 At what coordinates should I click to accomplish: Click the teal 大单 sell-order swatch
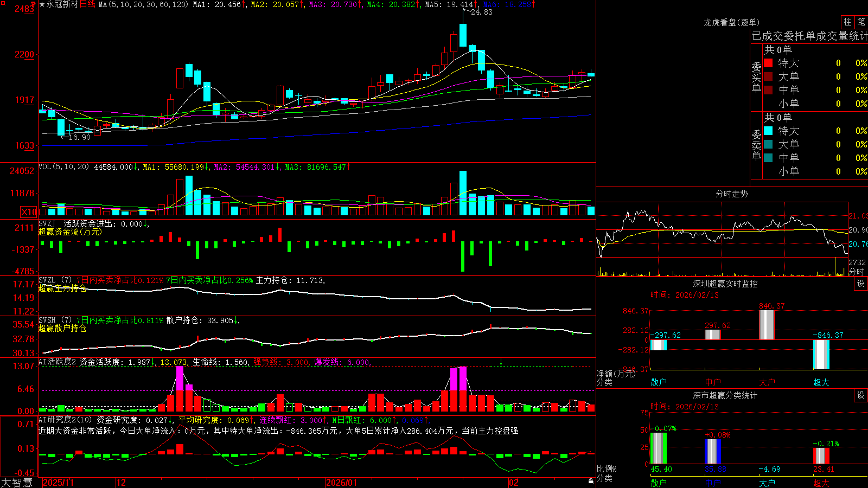[x=768, y=144]
